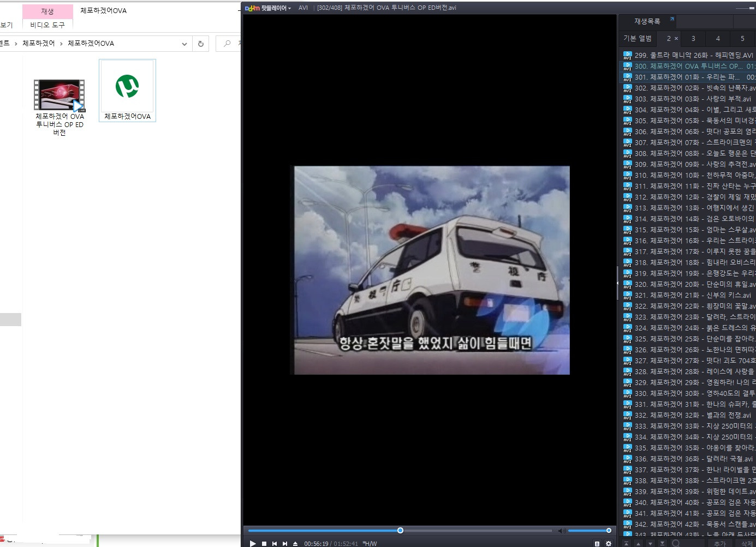Click the play button in PotPlayer
Image resolution: width=756 pixels, height=547 pixels.
coord(253,543)
